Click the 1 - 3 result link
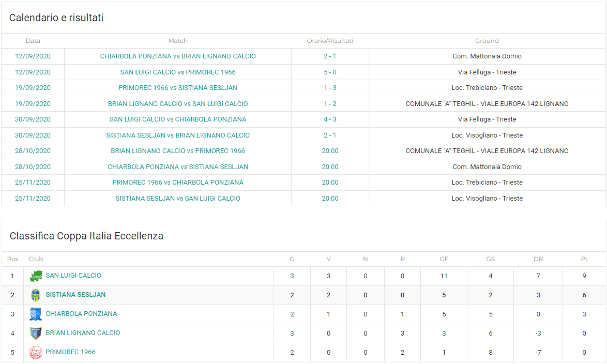This screenshot has height=364, width=607. point(330,88)
